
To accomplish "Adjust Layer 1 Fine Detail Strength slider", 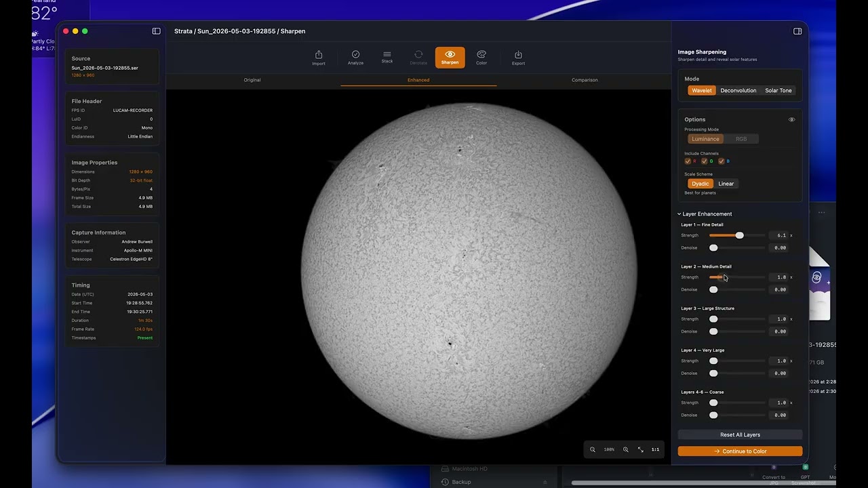I will click(x=737, y=235).
